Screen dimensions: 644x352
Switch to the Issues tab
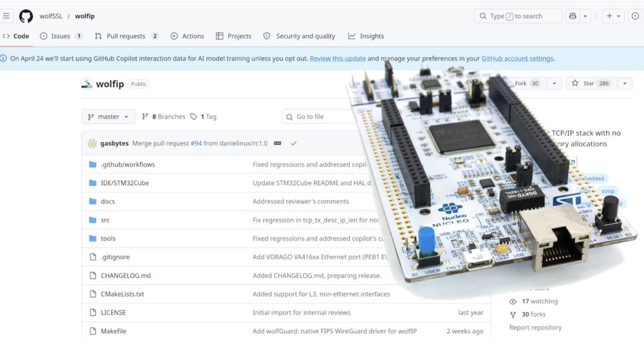[61, 36]
